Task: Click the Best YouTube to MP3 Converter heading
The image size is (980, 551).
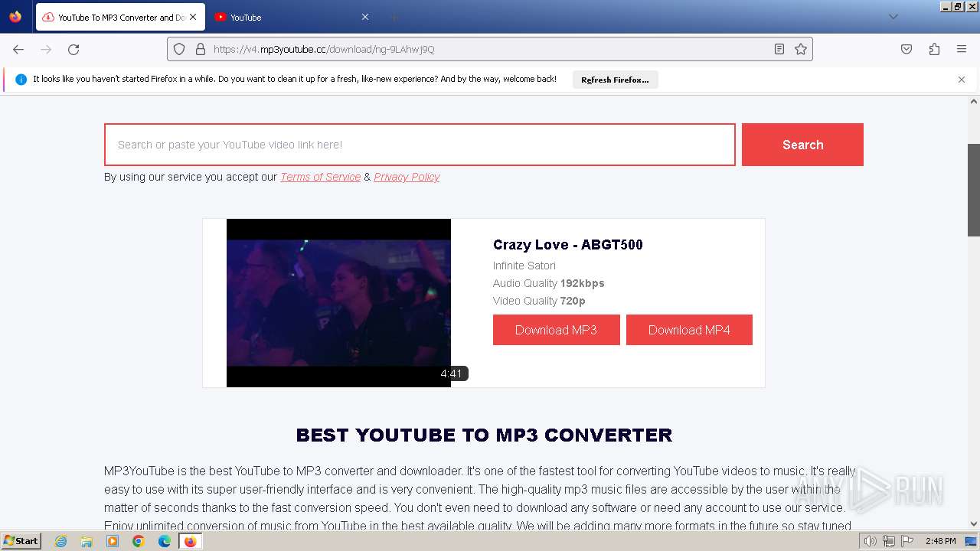Action: [x=484, y=435]
